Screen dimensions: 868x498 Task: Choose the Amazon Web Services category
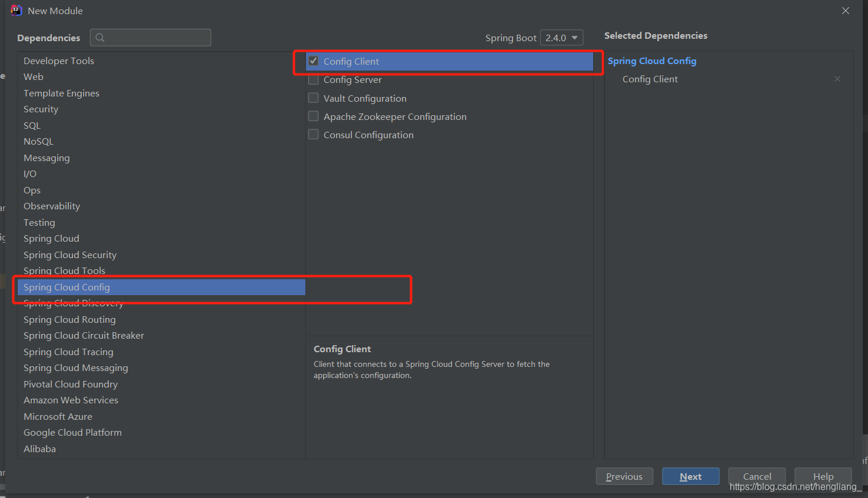(x=161, y=400)
